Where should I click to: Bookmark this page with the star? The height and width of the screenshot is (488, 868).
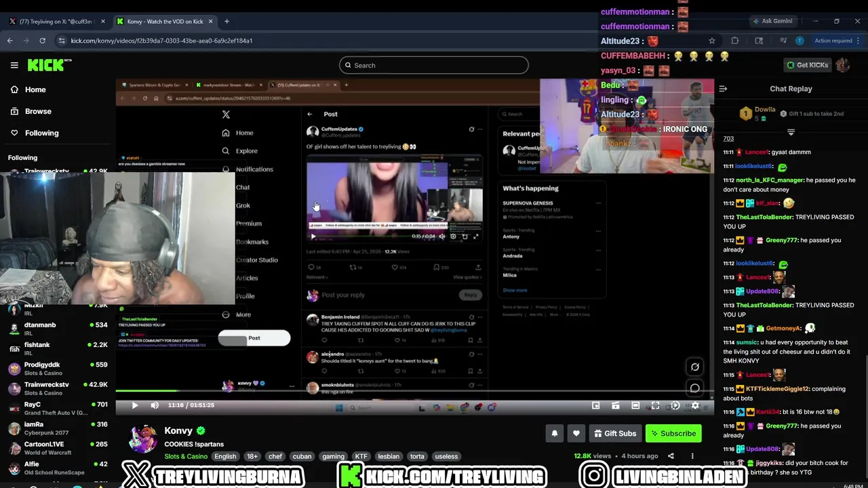coord(712,41)
